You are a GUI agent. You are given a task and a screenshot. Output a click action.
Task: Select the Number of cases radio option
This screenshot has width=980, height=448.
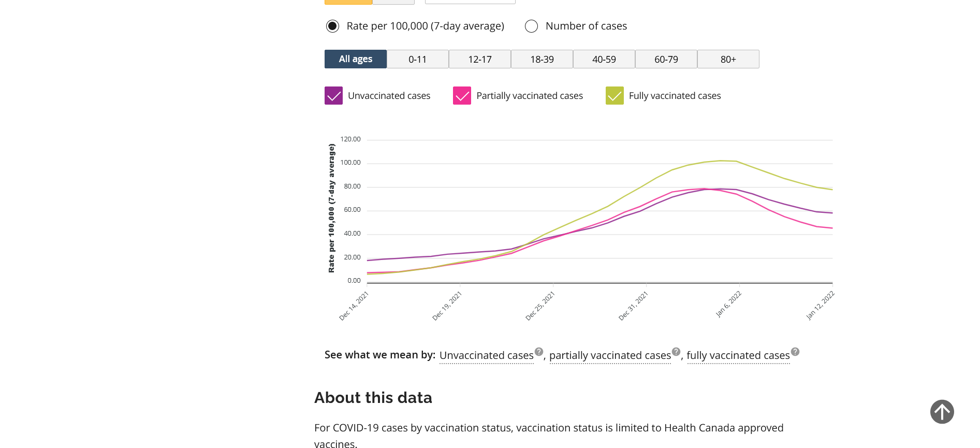tap(532, 26)
